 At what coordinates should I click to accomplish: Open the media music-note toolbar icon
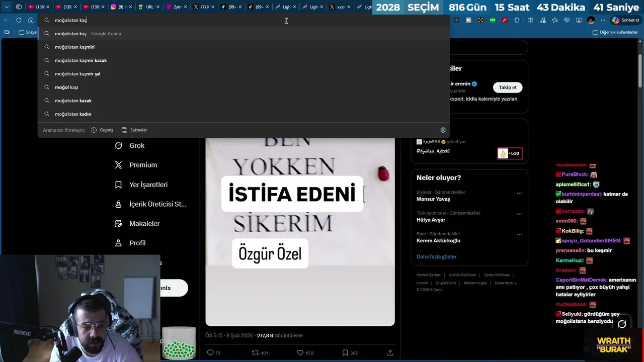[543, 20]
